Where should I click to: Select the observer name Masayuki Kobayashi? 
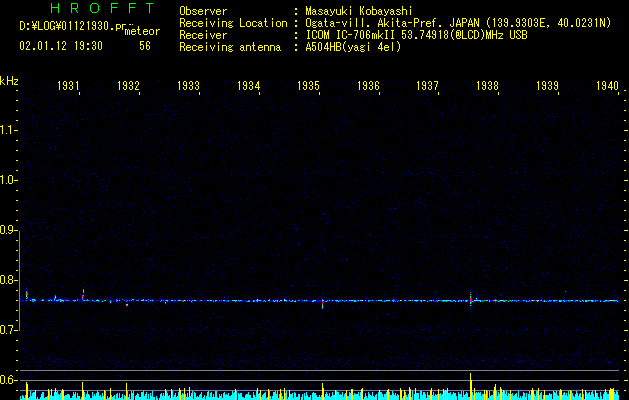[x=359, y=11]
